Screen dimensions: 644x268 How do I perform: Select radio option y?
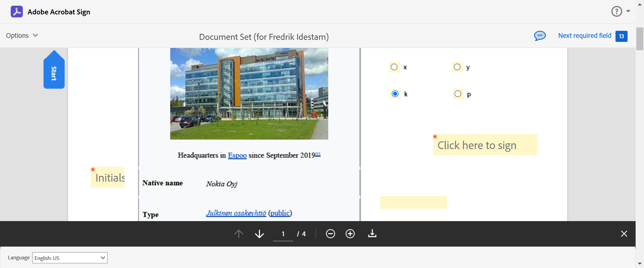[457, 67]
